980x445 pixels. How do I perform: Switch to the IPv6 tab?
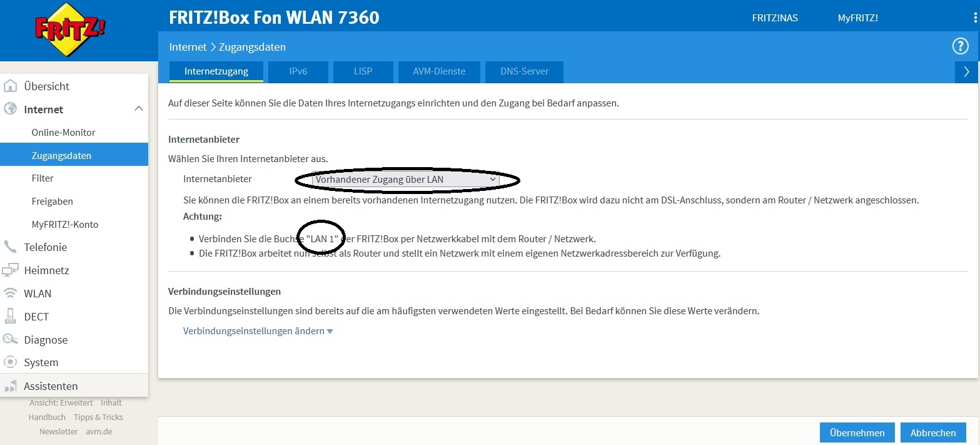(298, 71)
